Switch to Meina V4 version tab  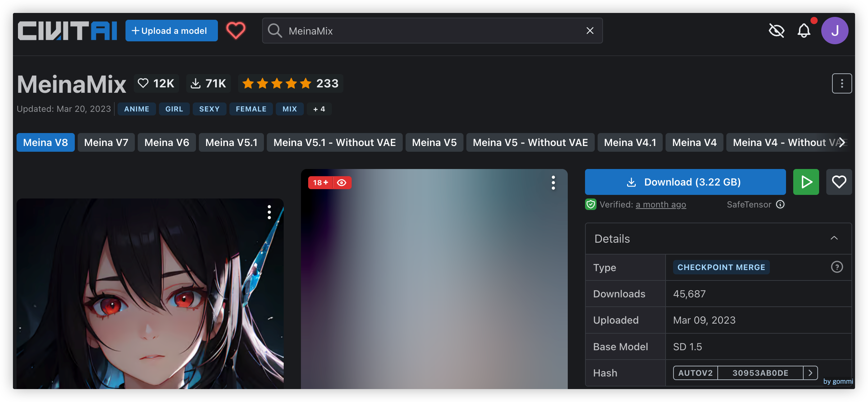694,142
